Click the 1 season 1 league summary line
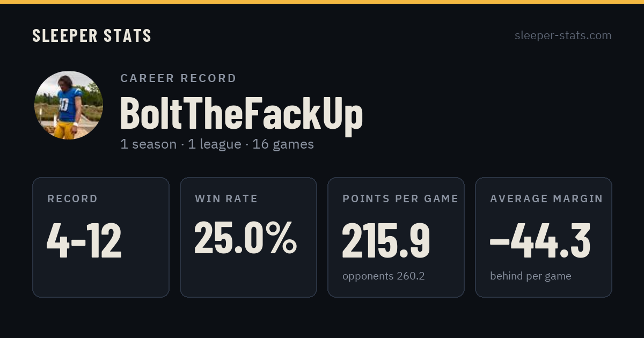This screenshot has width=644, height=338. (217, 144)
